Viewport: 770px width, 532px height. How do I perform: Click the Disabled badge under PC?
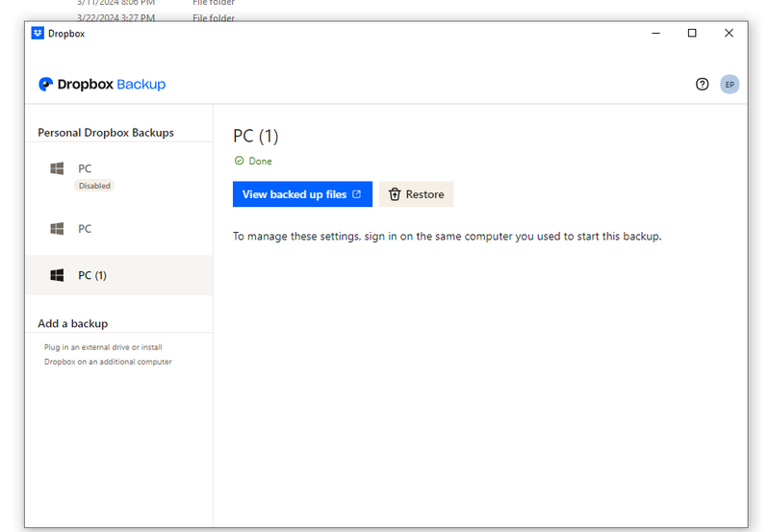pos(94,186)
